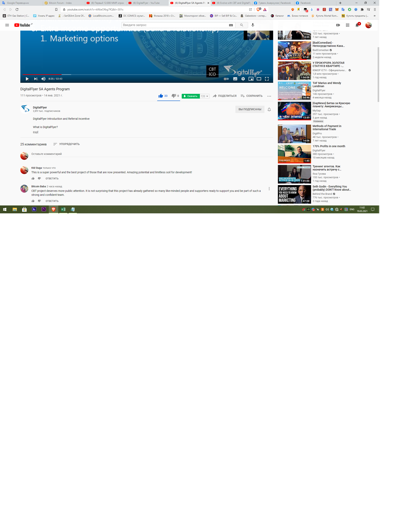This screenshot has width=395, height=532.
Task: Reply to Bitcoin Baba's comment
Action: click(x=52, y=201)
